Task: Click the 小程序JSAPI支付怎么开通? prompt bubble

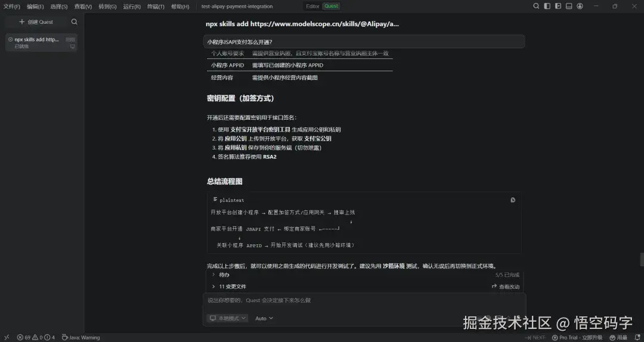Action: [364, 42]
